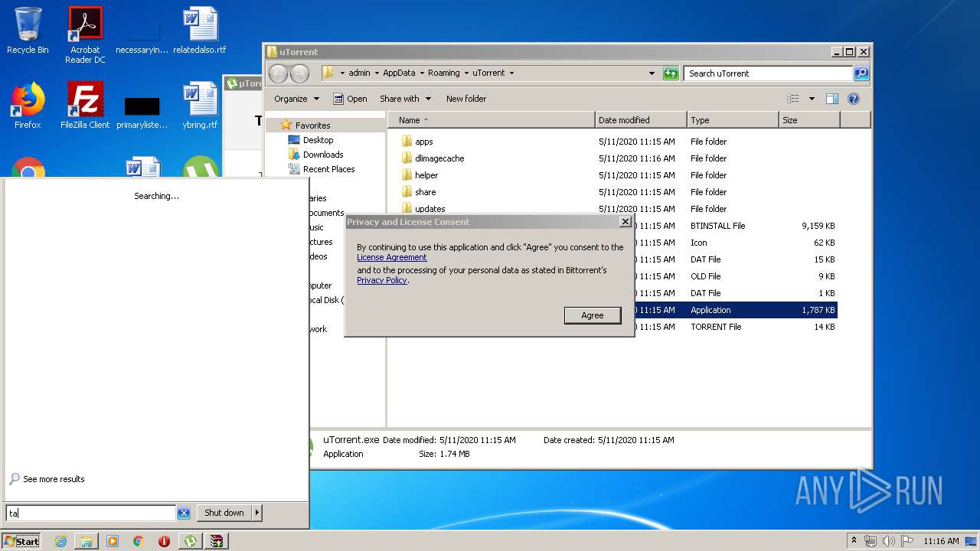
Task: Create a New folder
Action: pyautogui.click(x=466, y=99)
